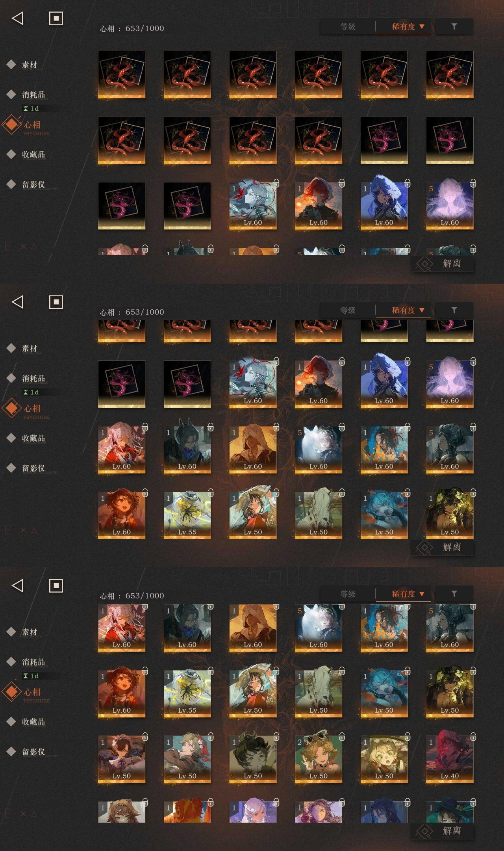Tap the square home icon in the bottom screenshot
Image resolution: width=504 pixels, height=851 pixels.
click(56, 585)
